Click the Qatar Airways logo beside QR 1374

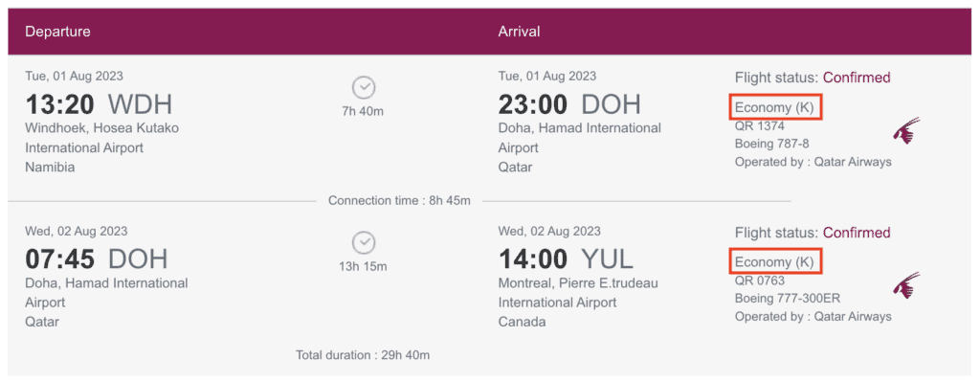click(906, 130)
